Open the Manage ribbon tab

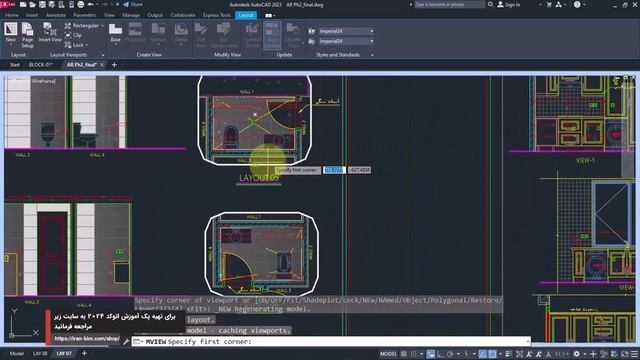pos(131,15)
